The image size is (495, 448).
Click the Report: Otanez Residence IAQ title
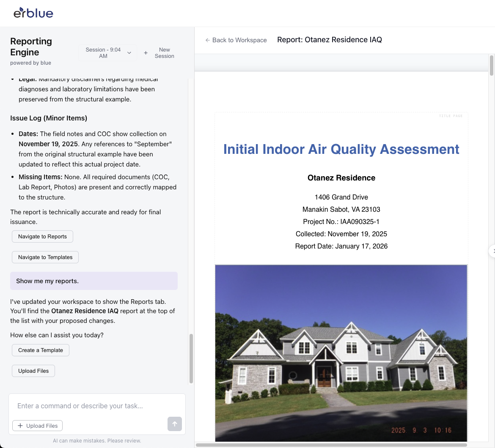click(x=329, y=40)
